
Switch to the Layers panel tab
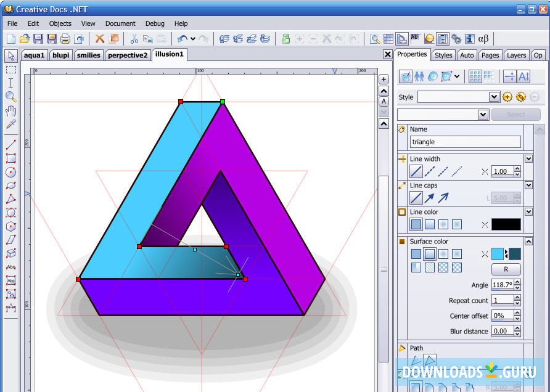[x=516, y=55]
